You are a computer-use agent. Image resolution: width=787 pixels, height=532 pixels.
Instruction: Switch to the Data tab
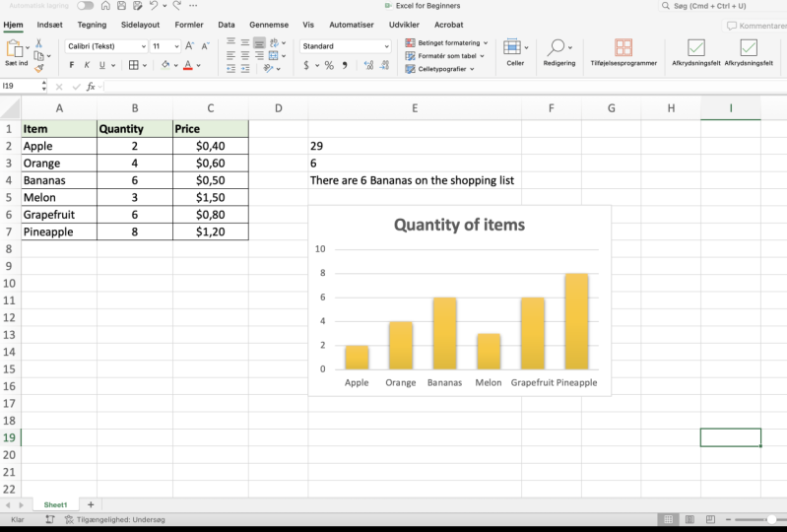(x=227, y=25)
